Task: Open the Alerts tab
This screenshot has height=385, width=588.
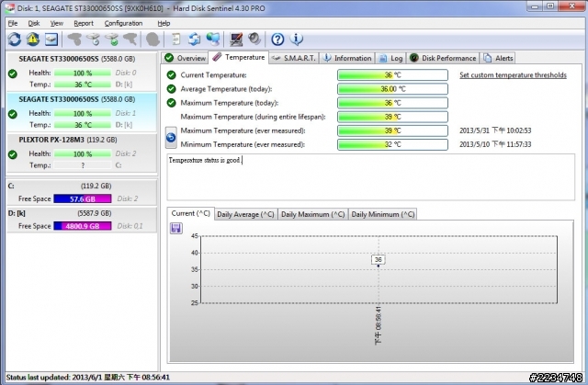Action: (498, 58)
